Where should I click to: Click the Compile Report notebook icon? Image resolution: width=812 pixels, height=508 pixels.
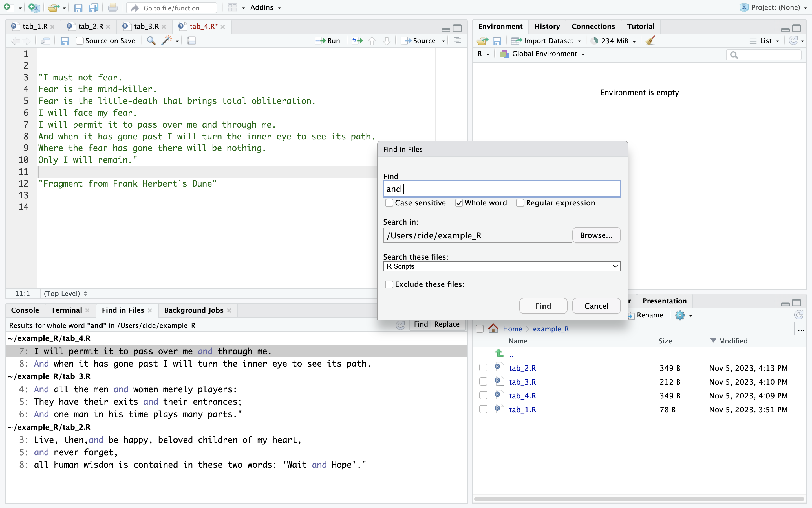(x=191, y=41)
